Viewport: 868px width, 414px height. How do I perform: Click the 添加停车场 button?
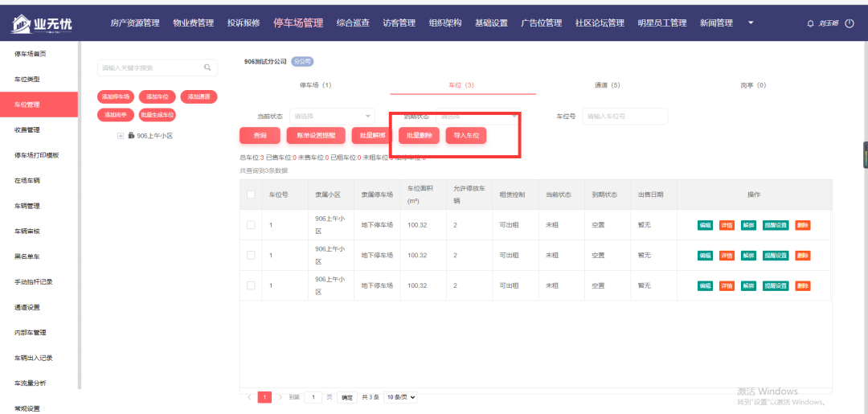tap(116, 96)
